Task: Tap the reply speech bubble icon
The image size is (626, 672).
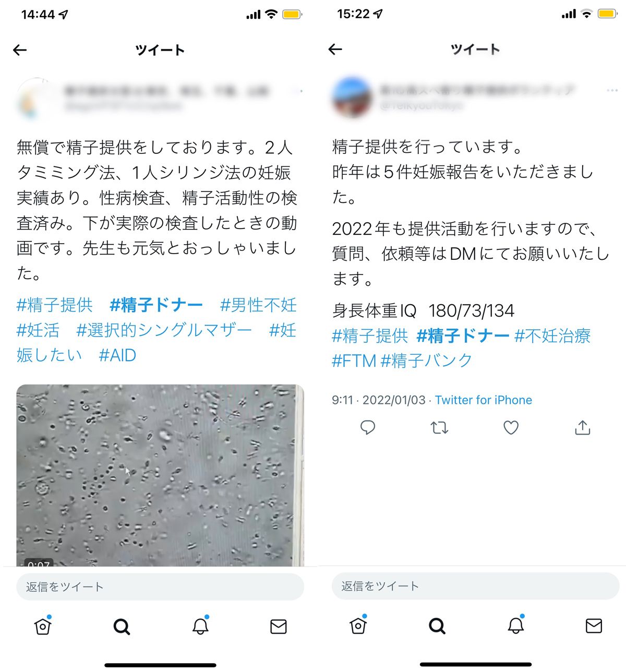Action: pos(368,428)
